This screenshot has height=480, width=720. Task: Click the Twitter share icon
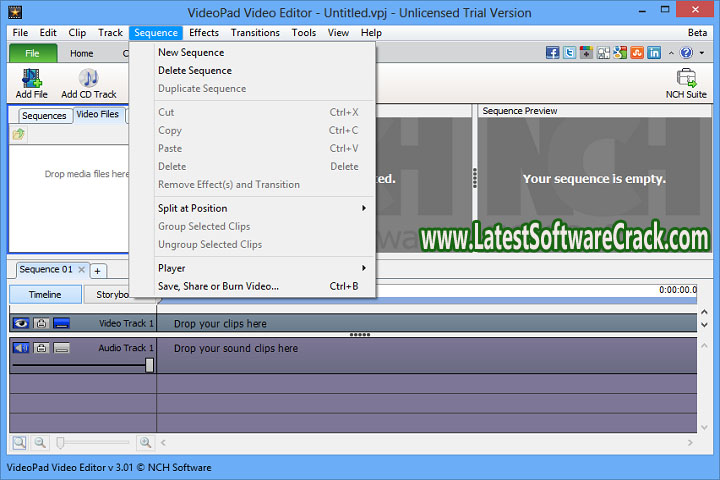(569, 53)
